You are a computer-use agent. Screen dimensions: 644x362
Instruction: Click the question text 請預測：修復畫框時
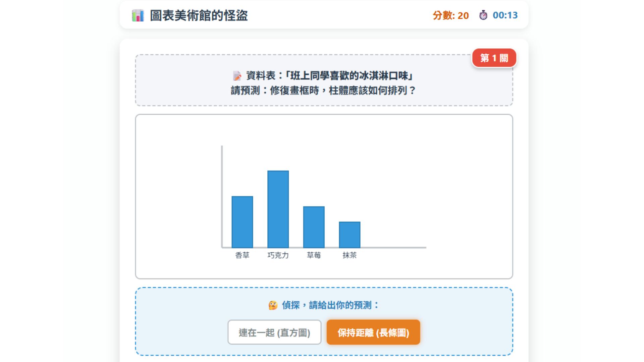coord(275,90)
